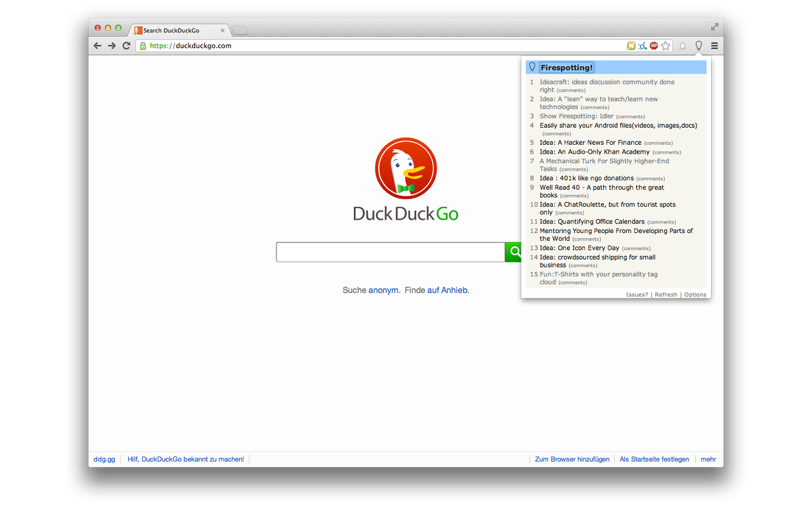This screenshot has width=812, height=508.
Task: Click the Issues? link in popup footer
Action: point(637,295)
